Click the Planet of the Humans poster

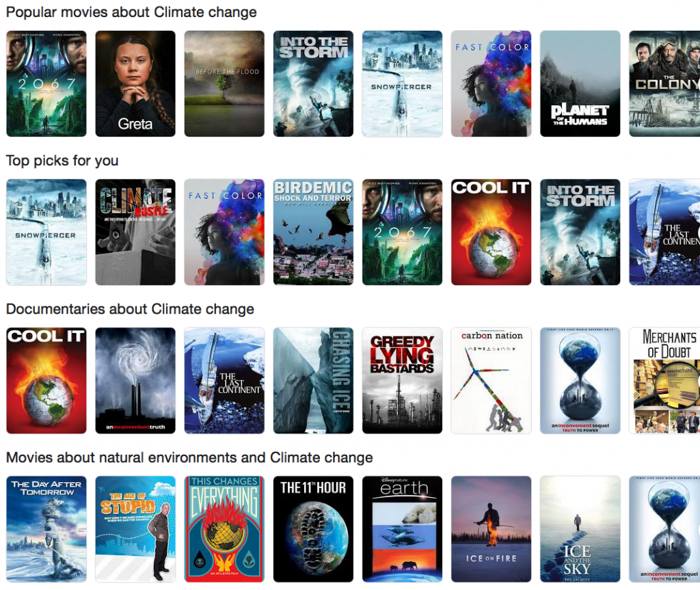click(580, 83)
